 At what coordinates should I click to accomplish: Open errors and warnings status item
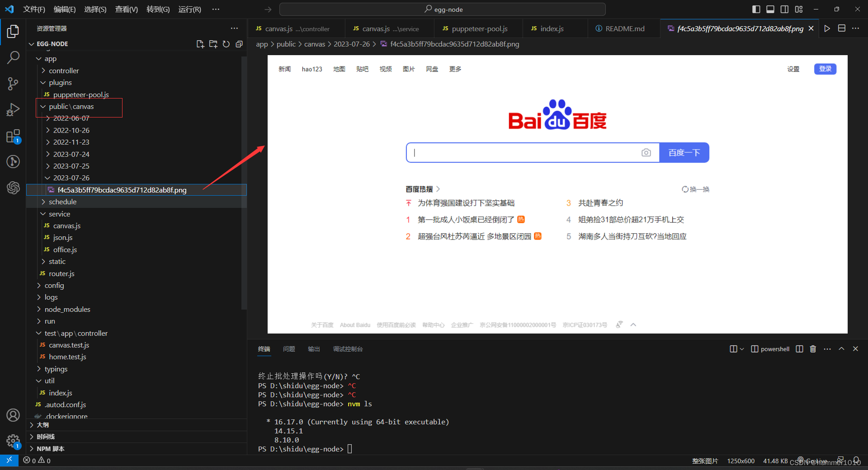(x=37, y=461)
